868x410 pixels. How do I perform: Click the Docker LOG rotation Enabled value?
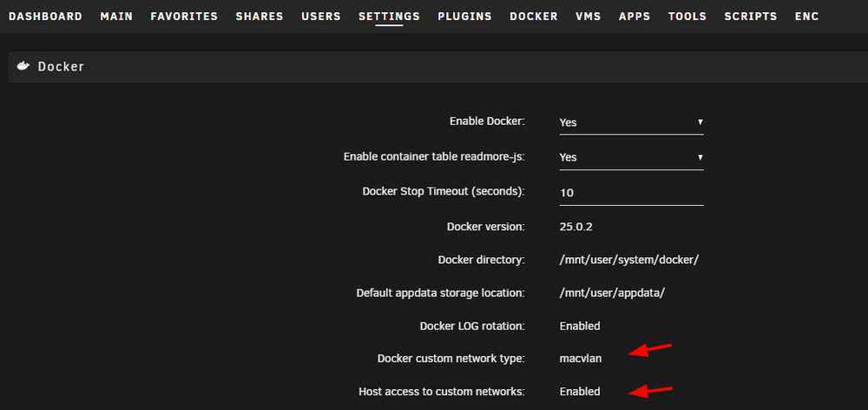coord(580,326)
